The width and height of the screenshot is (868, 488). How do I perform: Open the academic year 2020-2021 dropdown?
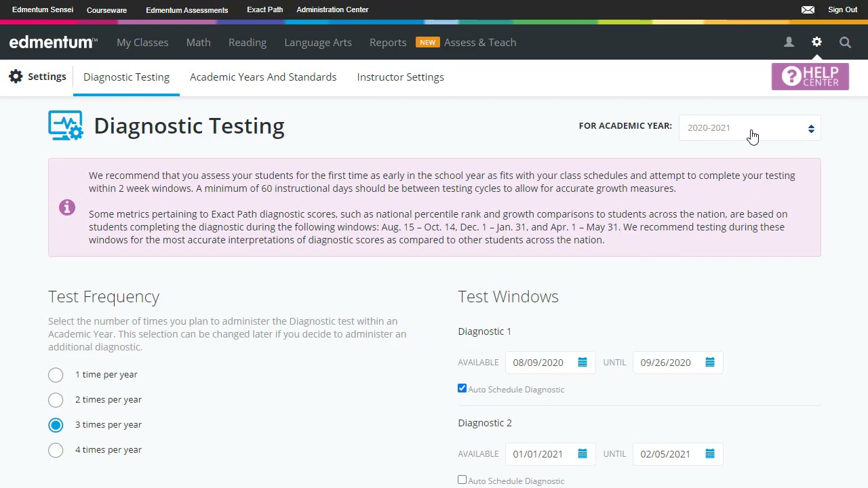pyautogui.click(x=750, y=128)
